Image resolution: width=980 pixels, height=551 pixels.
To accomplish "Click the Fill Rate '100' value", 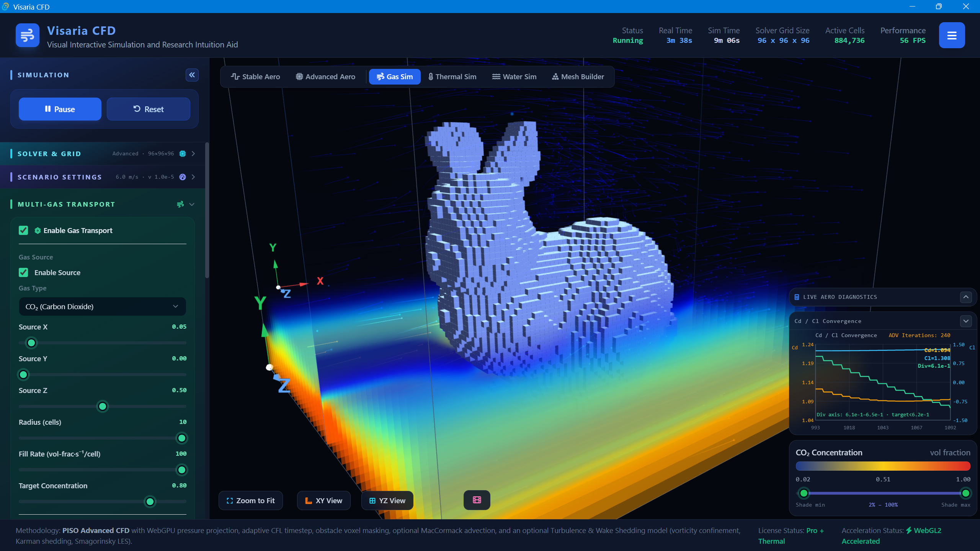I will tap(181, 454).
